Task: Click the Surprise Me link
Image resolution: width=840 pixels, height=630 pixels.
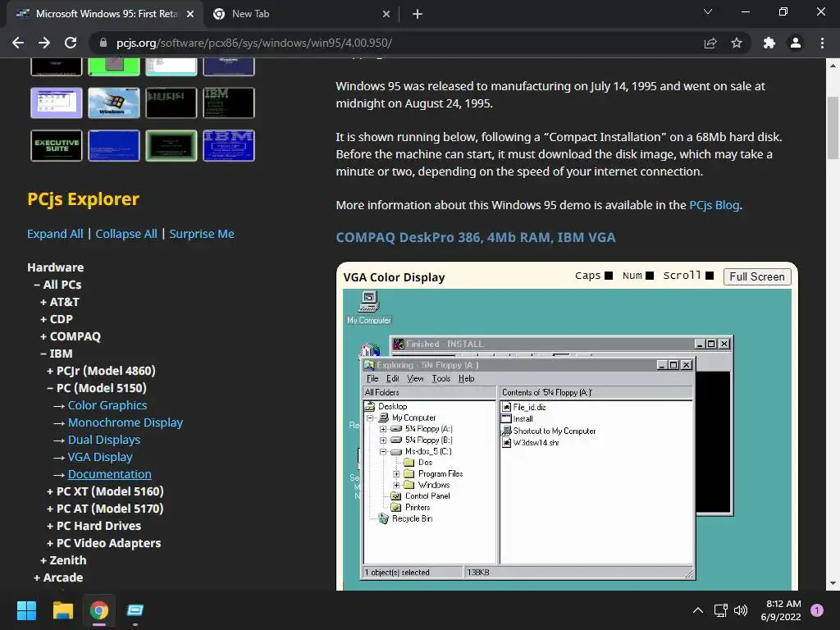Action: [x=202, y=234]
